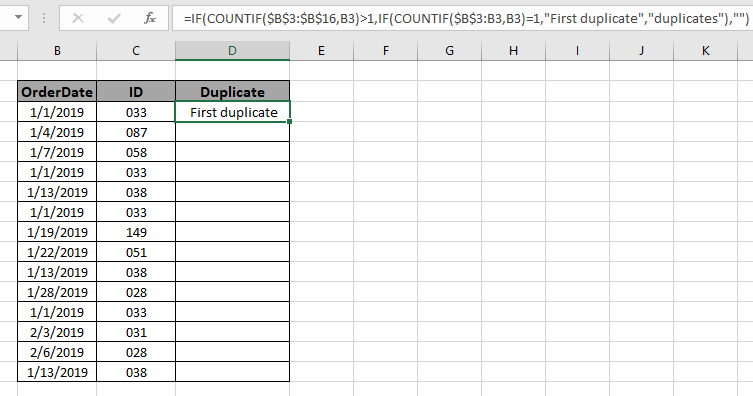Click the Enter checkmark formula bar icon
This screenshot has width=753, height=396.
click(x=114, y=19)
